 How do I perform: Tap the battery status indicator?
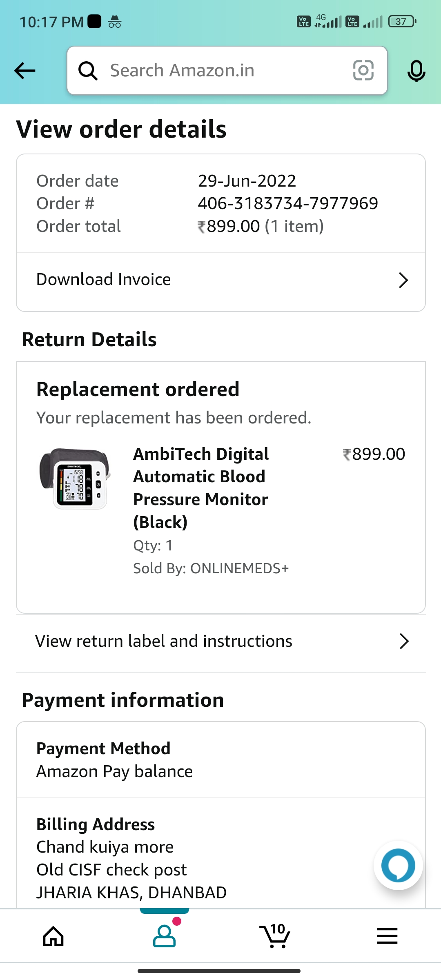[402, 21]
